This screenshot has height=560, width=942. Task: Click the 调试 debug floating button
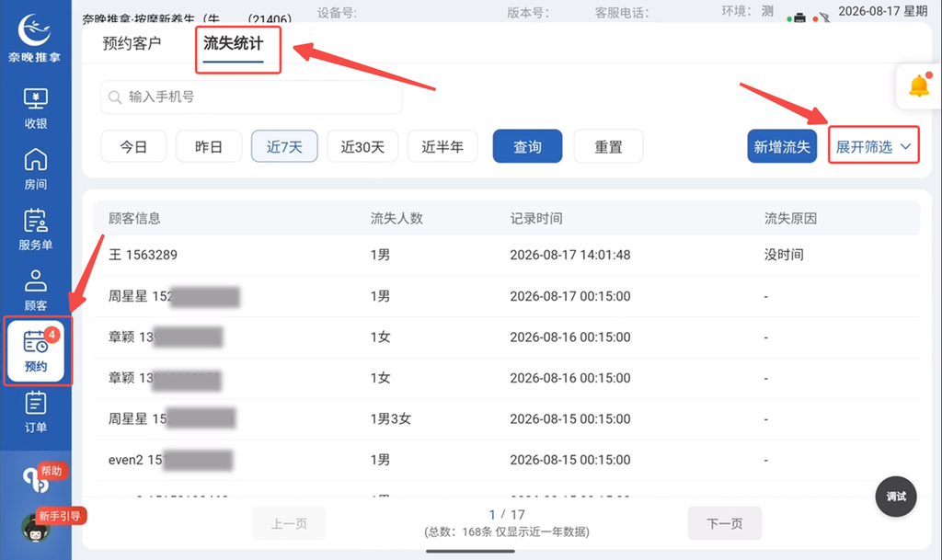[x=896, y=497]
